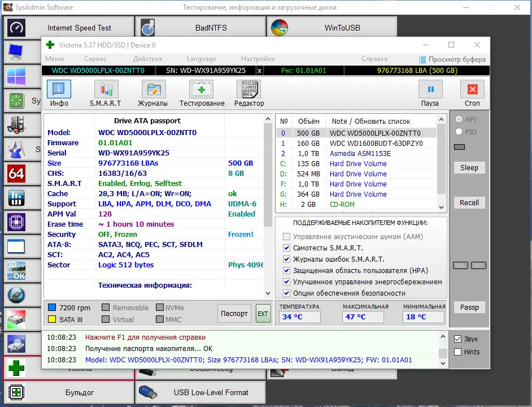
Task: Click Note / Обновить список header
Action: pyautogui.click(x=371, y=122)
